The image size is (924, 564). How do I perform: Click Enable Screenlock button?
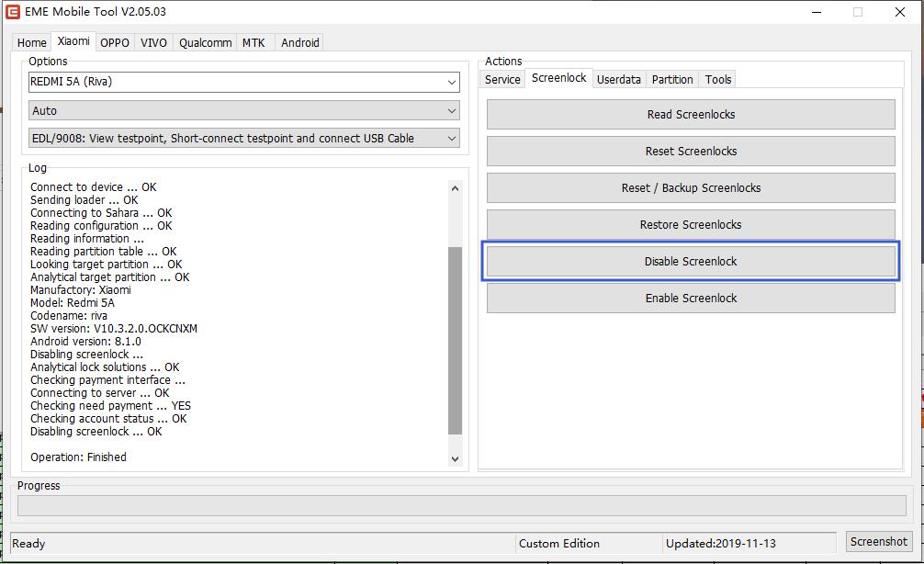pyautogui.click(x=691, y=299)
